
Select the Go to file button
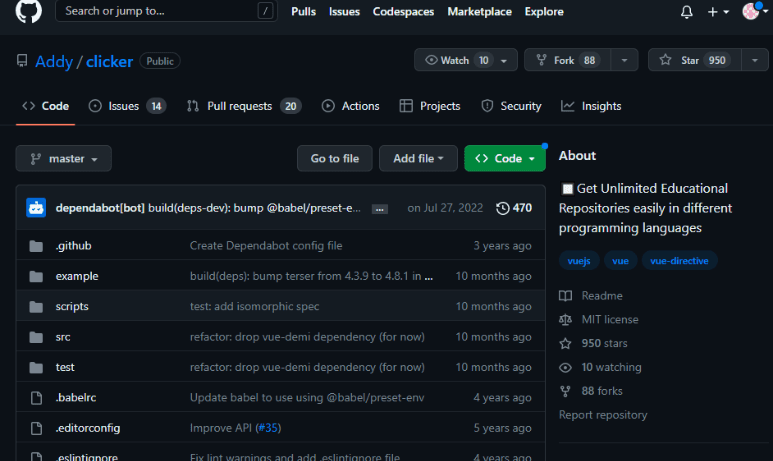pyautogui.click(x=335, y=159)
